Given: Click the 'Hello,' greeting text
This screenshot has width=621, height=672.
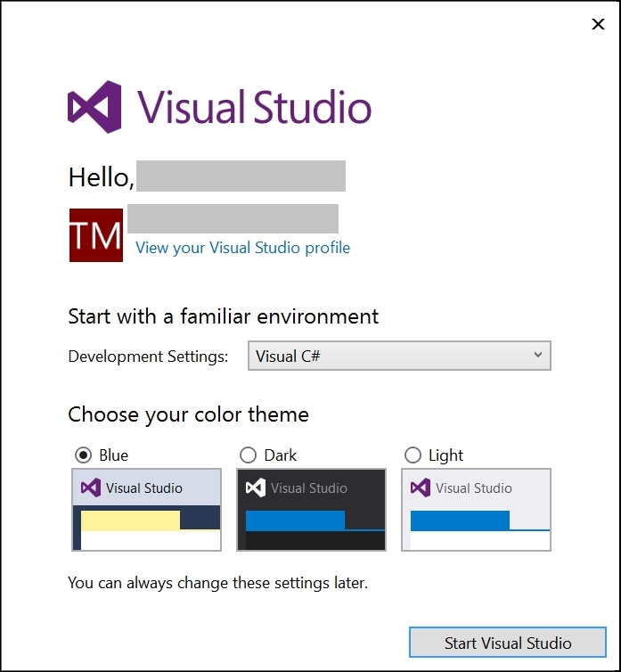Looking at the screenshot, I should 102,177.
